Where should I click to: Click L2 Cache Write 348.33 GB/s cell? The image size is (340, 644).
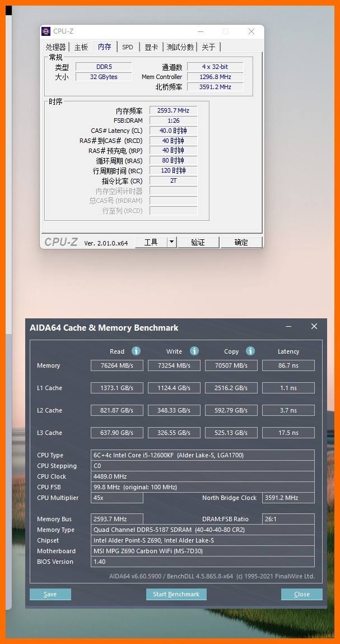[x=174, y=410]
